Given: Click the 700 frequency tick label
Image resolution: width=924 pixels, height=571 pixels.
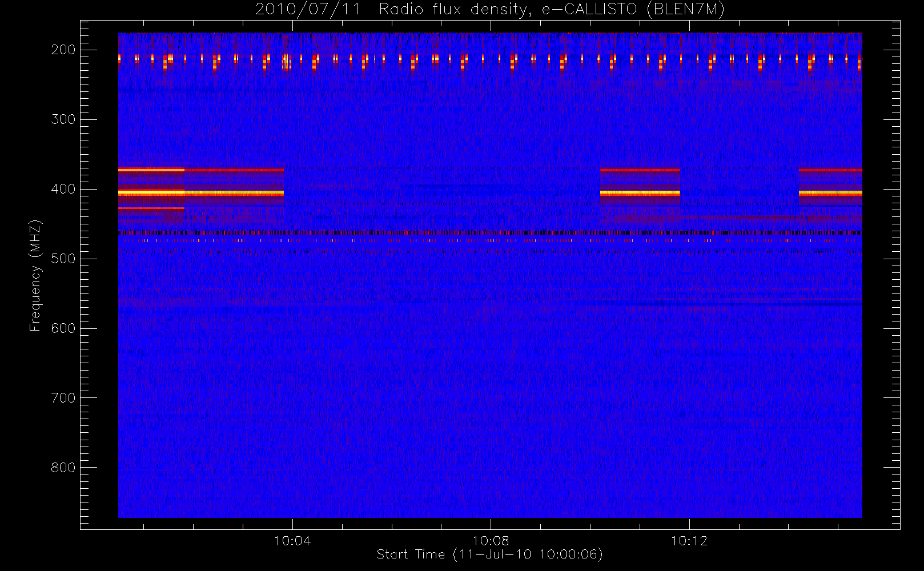Looking at the screenshot, I should click(x=63, y=398).
